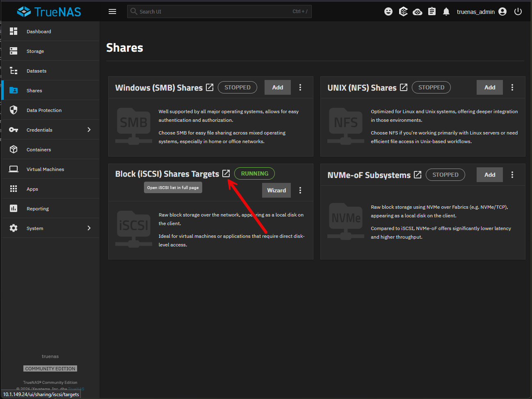Go to Containers in sidebar
This screenshot has height=399, width=532.
coord(50,149)
